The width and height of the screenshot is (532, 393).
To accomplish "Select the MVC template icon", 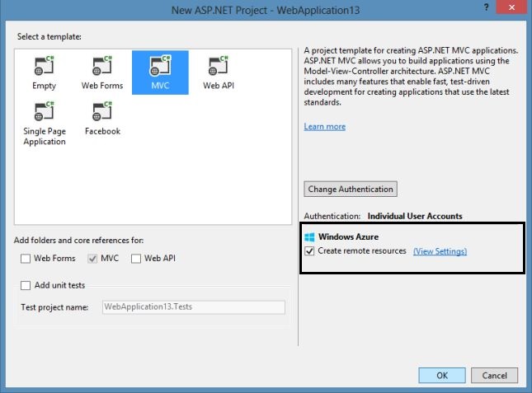I will click(160, 65).
